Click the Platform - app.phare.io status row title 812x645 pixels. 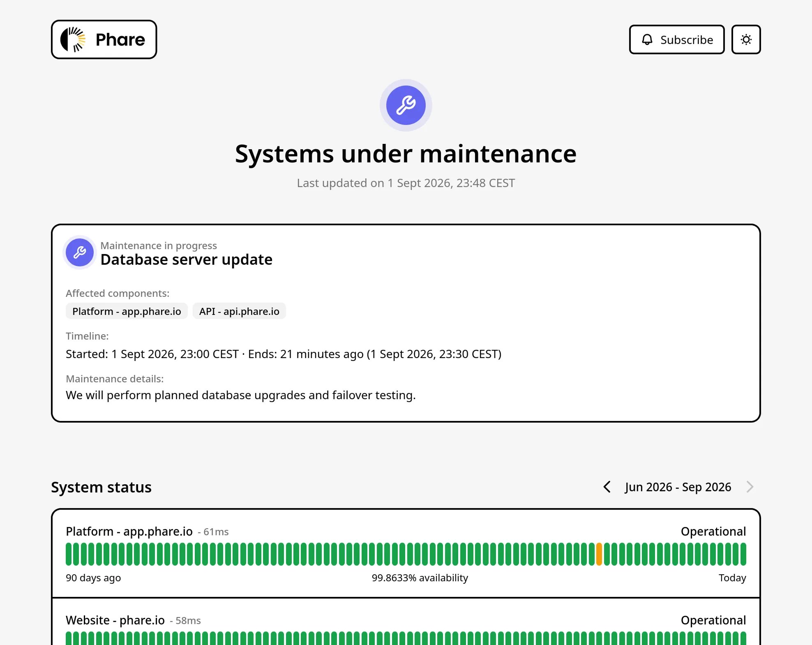click(129, 532)
